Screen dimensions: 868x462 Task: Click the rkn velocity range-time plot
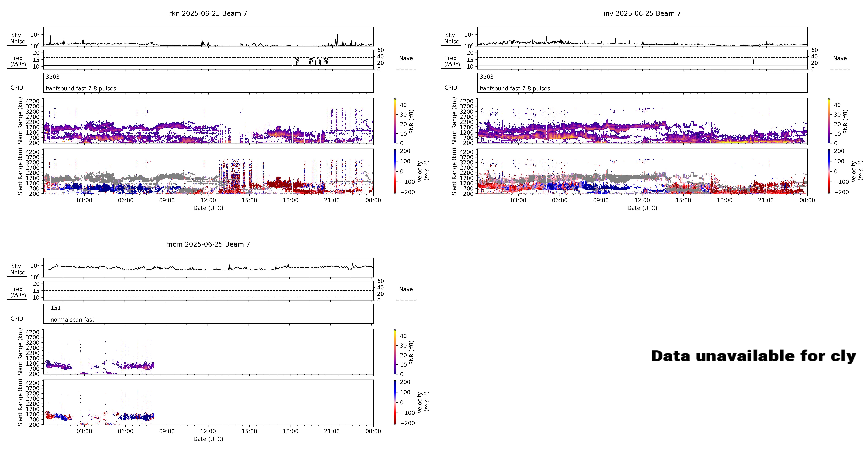pyautogui.click(x=208, y=171)
